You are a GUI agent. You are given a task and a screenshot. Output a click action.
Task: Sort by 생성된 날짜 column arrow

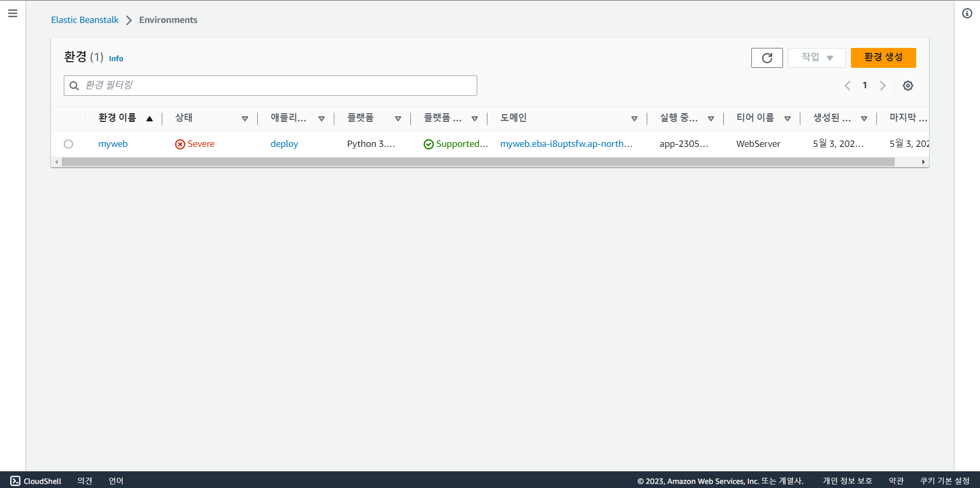(864, 119)
